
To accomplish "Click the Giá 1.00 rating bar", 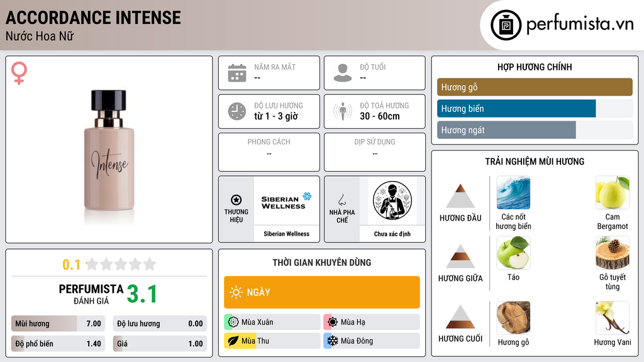I will (160, 344).
